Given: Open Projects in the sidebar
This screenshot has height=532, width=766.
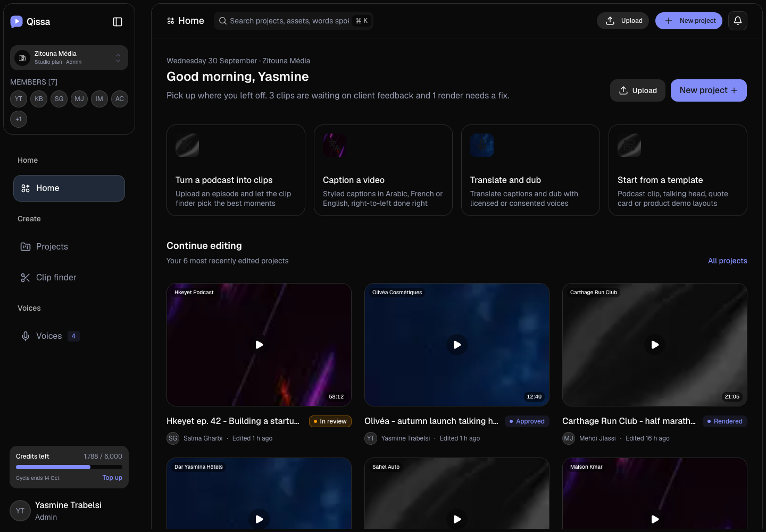Looking at the screenshot, I should coord(69,247).
